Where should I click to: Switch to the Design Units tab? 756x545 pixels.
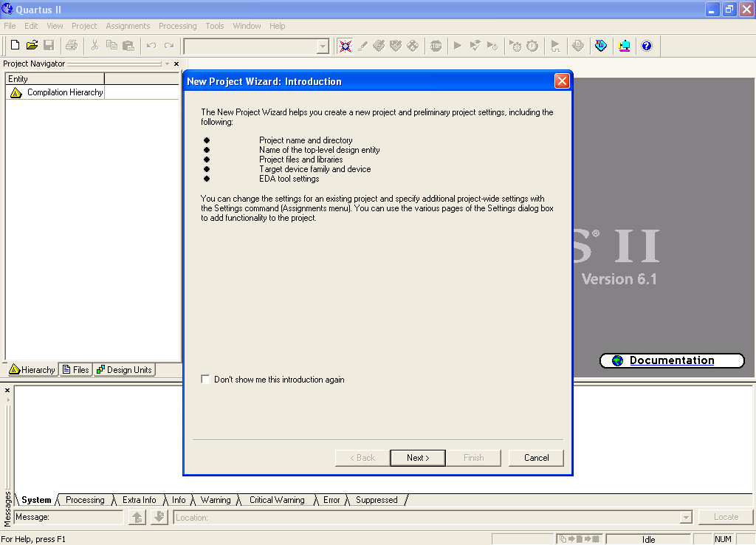124,370
